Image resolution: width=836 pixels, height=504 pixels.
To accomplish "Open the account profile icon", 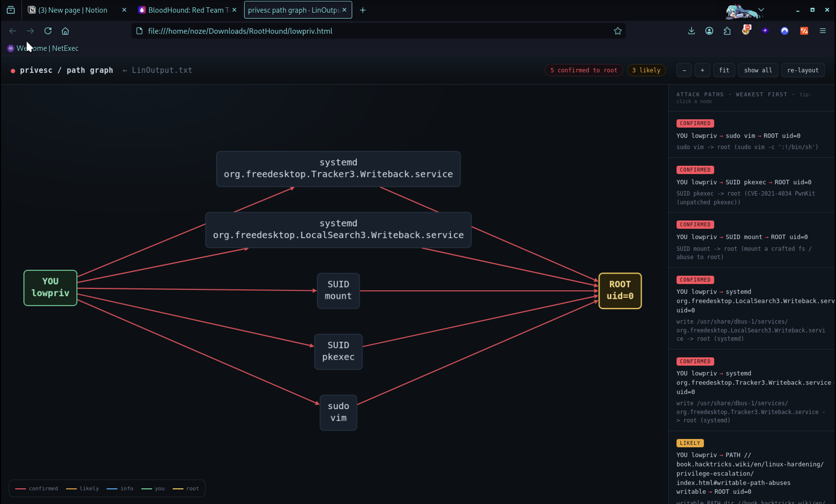I will point(709,31).
